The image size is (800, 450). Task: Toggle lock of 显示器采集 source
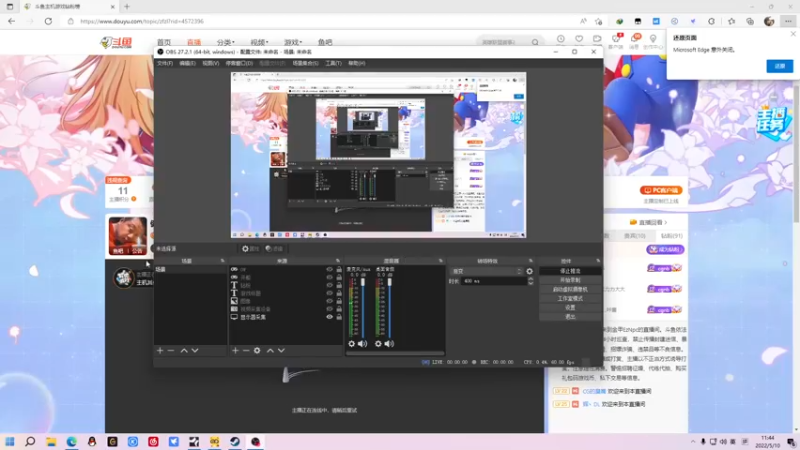click(x=339, y=317)
